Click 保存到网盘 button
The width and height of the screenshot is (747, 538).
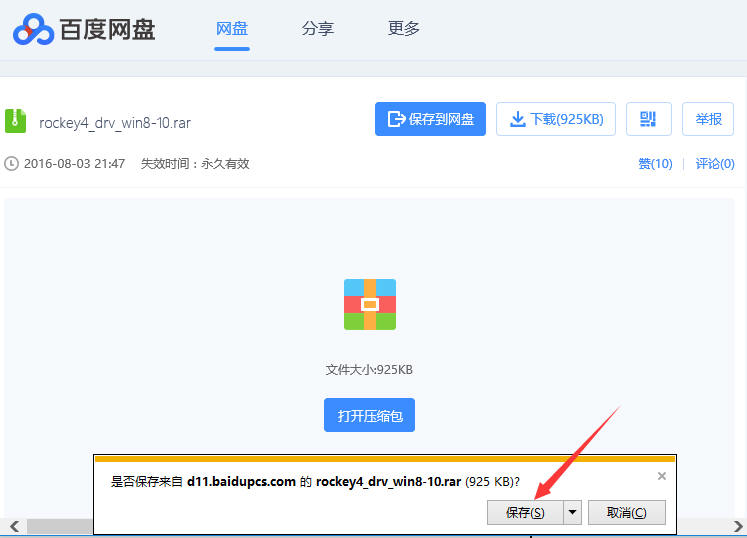[x=430, y=119]
